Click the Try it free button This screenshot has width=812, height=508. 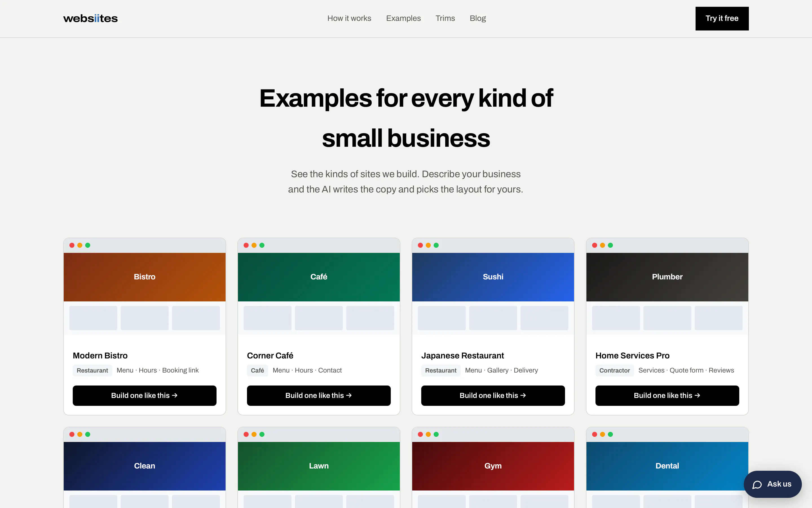[x=722, y=18]
